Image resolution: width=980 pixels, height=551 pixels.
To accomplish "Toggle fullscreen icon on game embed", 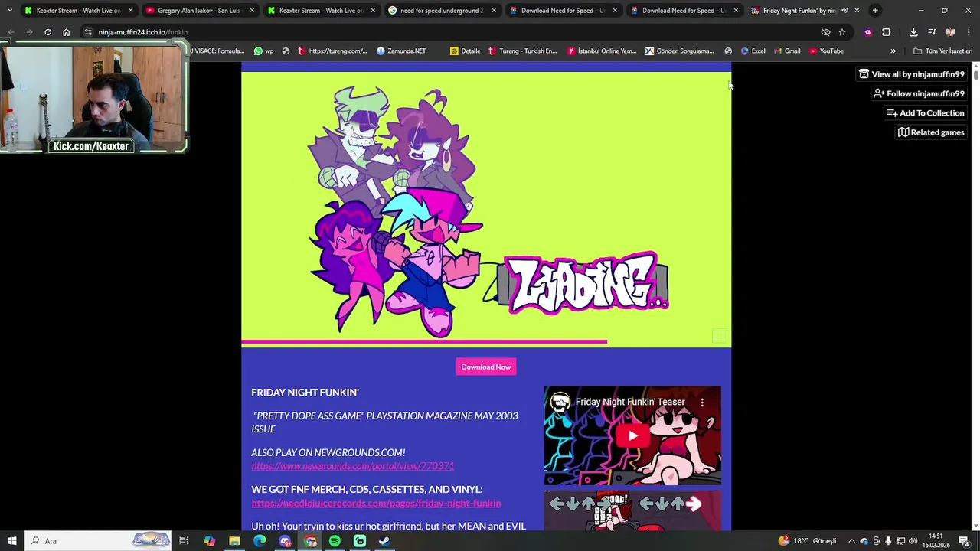I will click(719, 336).
